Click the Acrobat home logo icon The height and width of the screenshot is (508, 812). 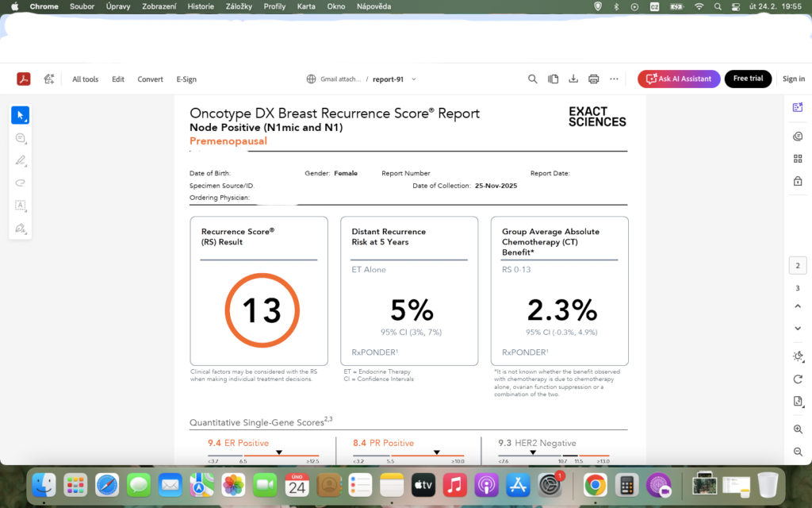click(25, 79)
